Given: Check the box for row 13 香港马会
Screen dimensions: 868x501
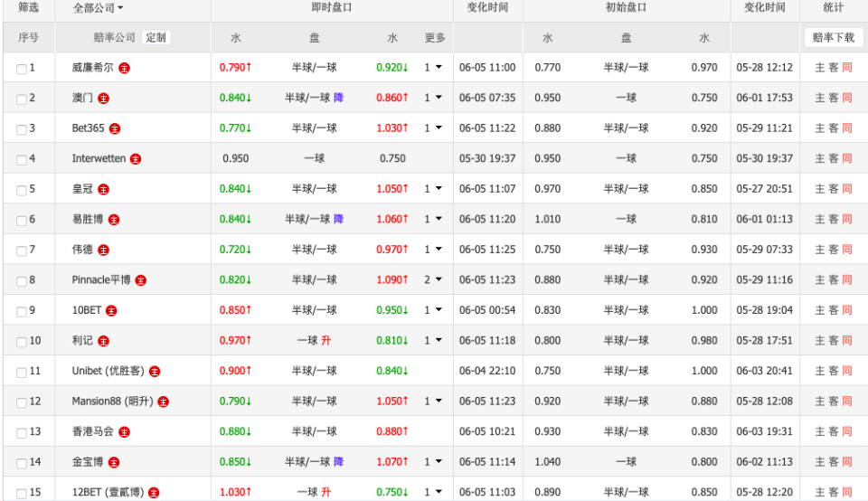Looking at the screenshot, I should tap(22, 433).
